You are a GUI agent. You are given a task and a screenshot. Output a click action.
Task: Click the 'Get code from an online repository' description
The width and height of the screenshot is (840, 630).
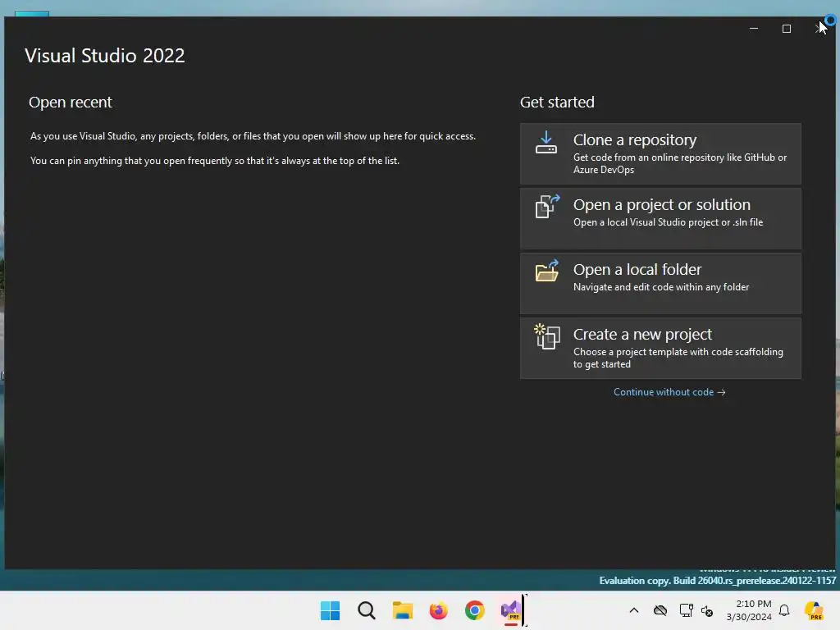680,163
